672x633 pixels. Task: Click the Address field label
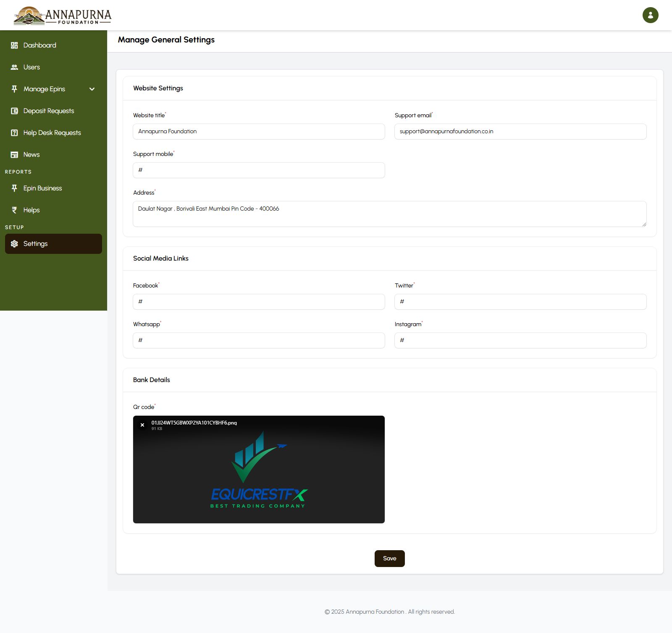pos(144,193)
